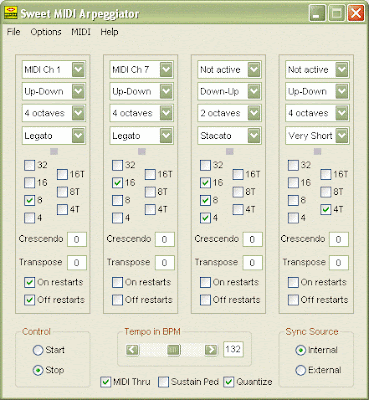The width and height of the screenshot is (369, 400).
Task: Open the Very Short note length dropdown
Action: click(x=342, y=135)
